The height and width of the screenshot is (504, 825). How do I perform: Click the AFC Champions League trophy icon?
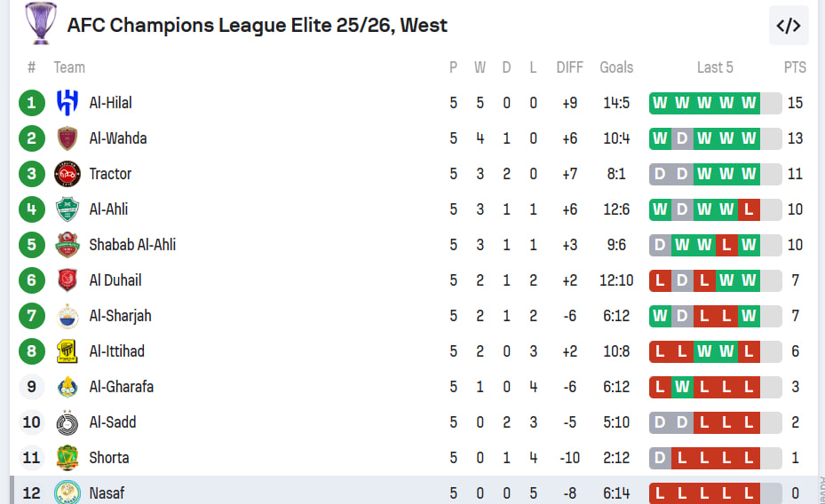click(x=40, y=24)
